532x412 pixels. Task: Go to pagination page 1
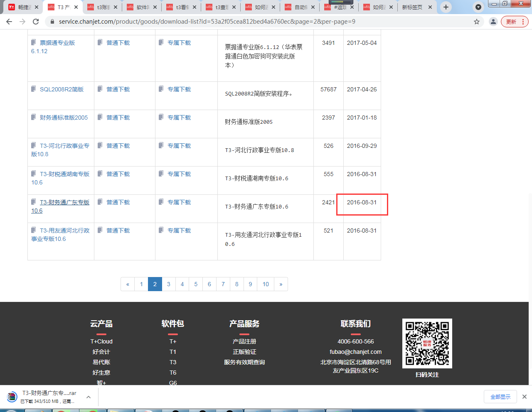pyautogui.click(x=141, y=284)
